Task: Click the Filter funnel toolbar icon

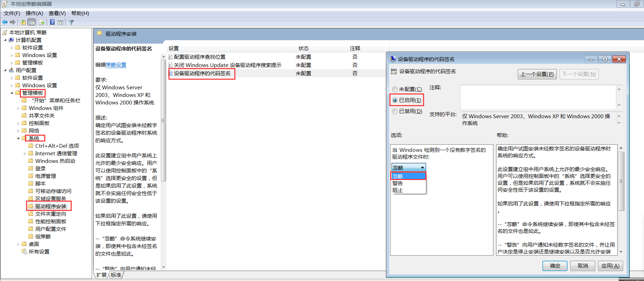Action: point(71,22)
